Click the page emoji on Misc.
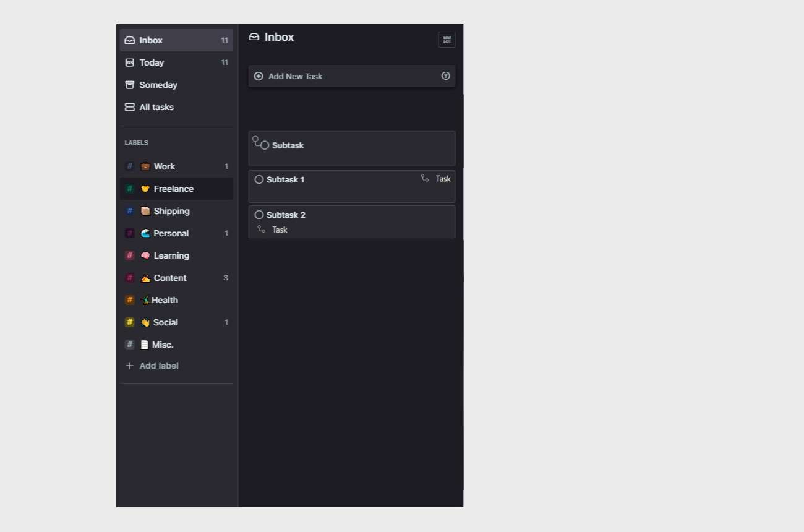The image size is (804, 532). click(x=144, y=345)
